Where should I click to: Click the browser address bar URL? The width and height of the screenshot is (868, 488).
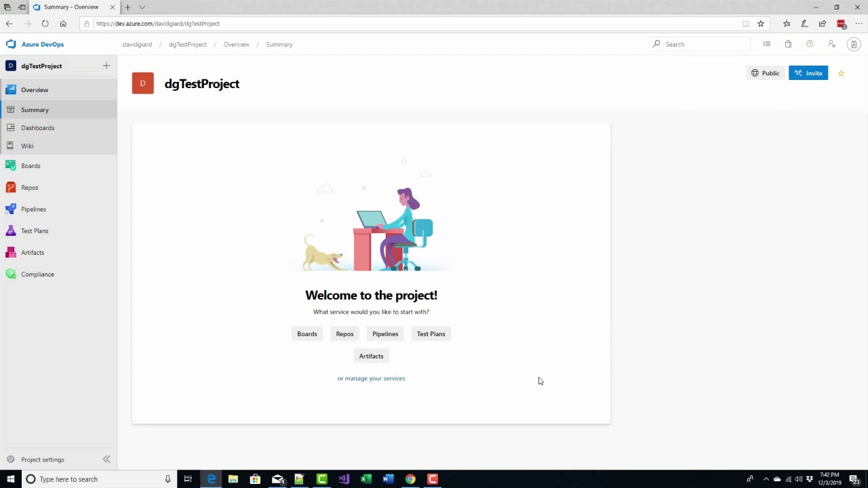[158, 24]
